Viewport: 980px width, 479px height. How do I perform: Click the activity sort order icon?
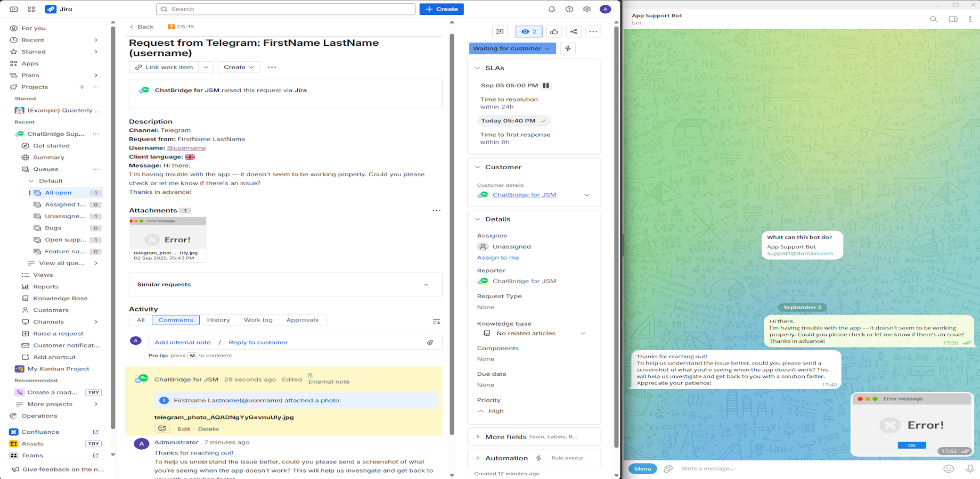436,321
